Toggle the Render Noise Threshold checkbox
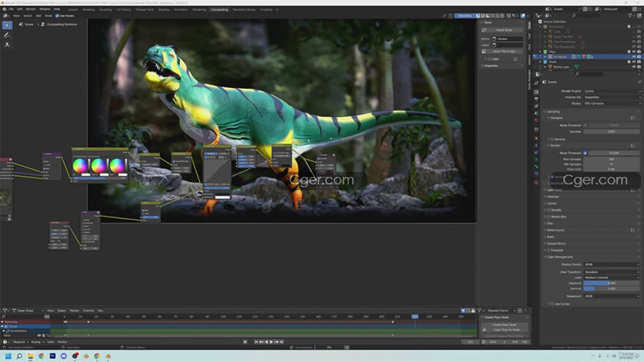Image resolution: width=644 pixels, height=362 pixels. (x=585, y=153)
